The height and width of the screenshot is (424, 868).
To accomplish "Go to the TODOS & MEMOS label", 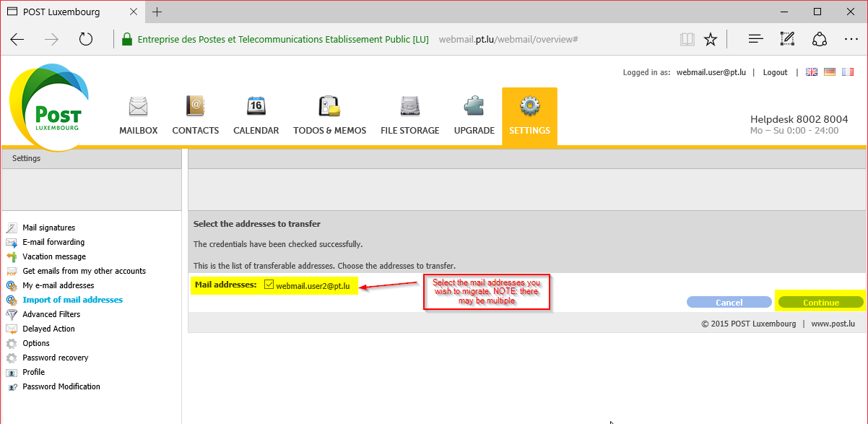I will (x=329, y=131).
